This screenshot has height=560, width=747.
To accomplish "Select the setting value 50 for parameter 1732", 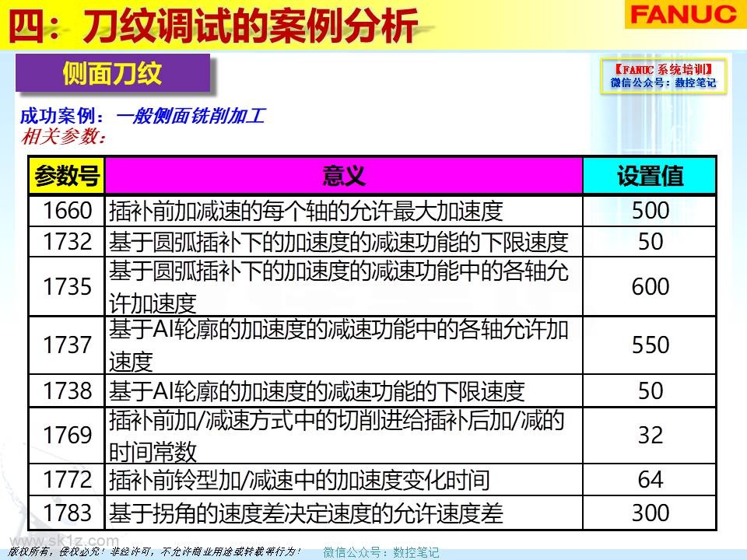I will 651,241.
